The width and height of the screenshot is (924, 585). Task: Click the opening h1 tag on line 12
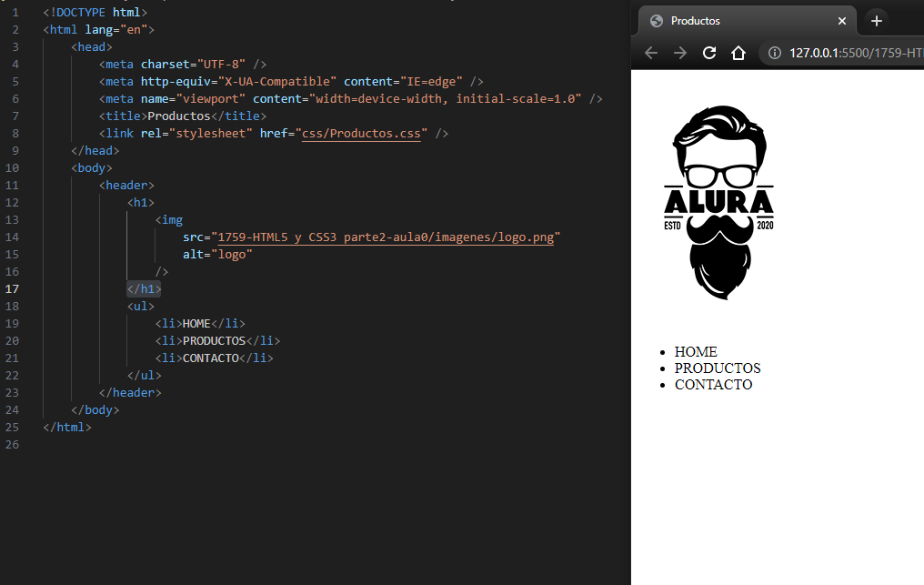click(141, 203)
